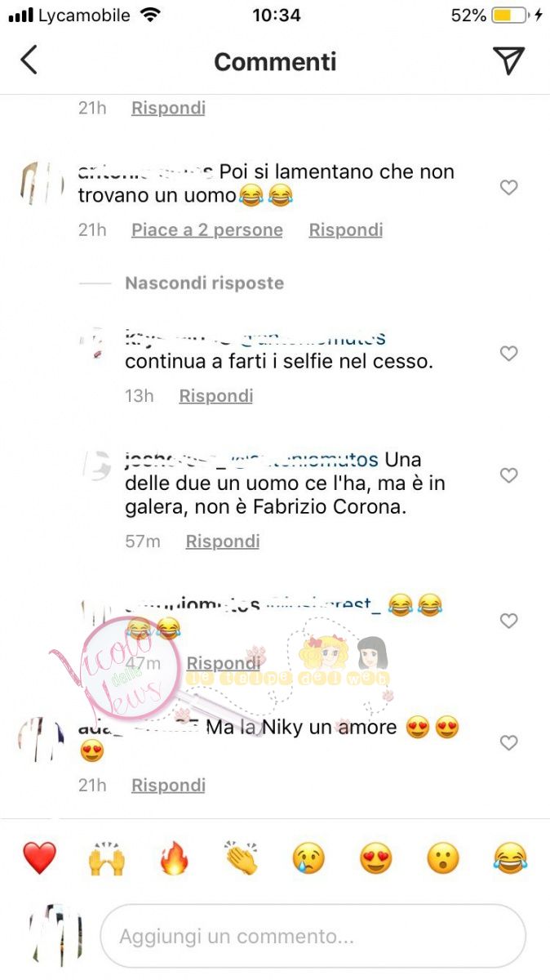Insert the red heart emoji

coord(39,858)
